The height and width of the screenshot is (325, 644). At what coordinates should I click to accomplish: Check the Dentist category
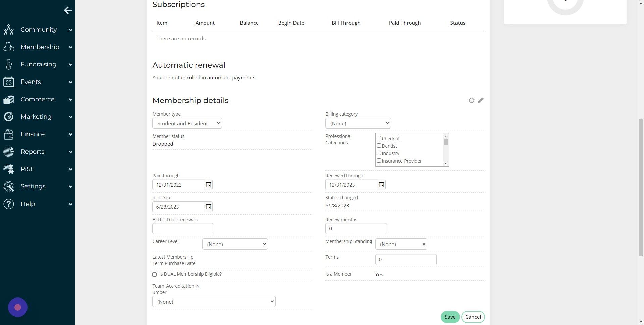[x=379, y=146]
